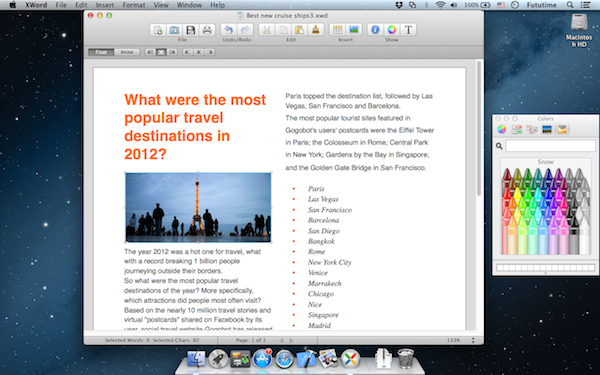
Task: Switch Colors panel to color wheel mode
Action: pos(502,129)
